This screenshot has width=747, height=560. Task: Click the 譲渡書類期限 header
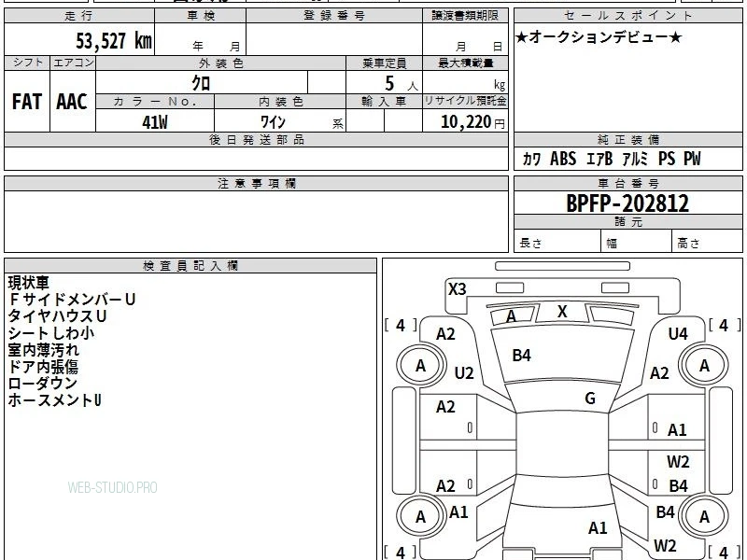[x=465, y=16]
